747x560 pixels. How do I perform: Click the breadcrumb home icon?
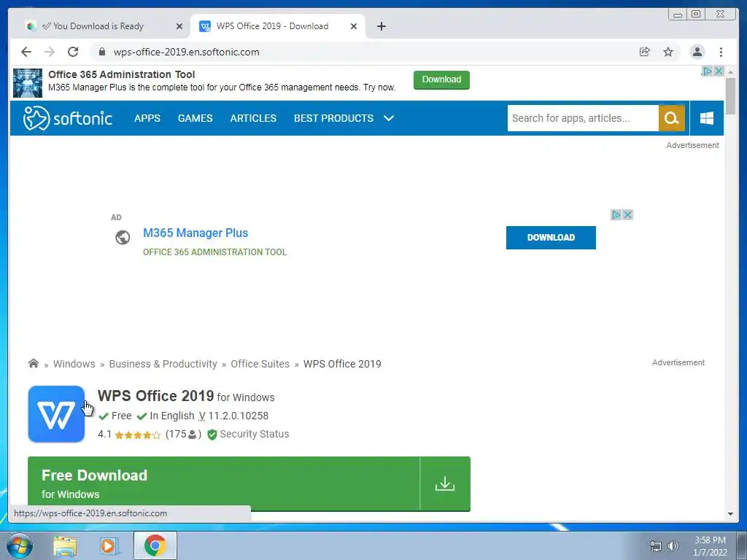pyautogui.click(x=34, y=363)
